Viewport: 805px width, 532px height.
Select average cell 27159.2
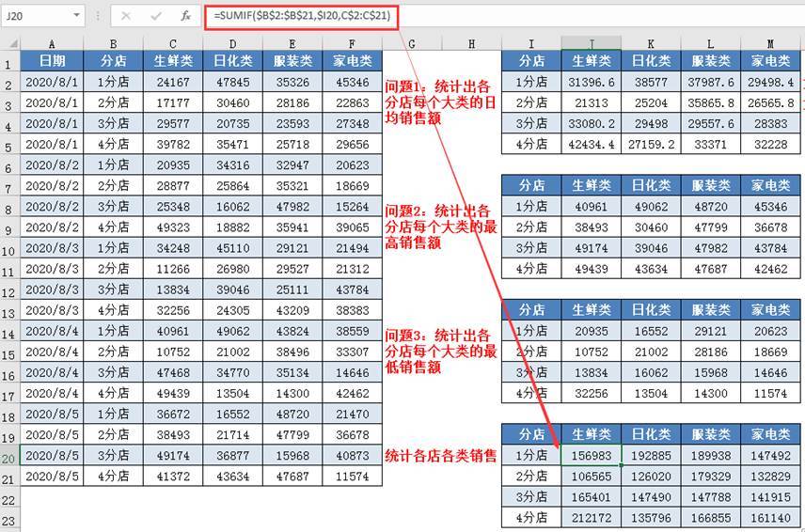651,144
